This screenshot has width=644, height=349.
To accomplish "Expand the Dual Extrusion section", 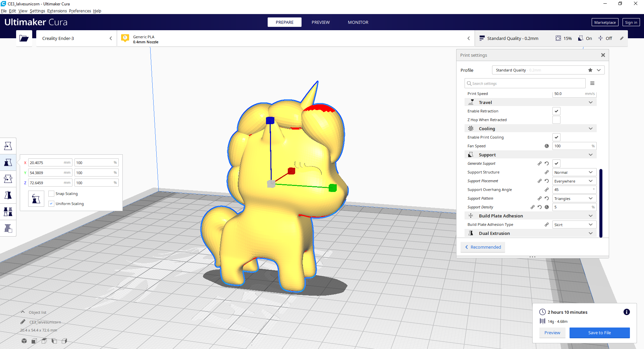I will point(531,233).
